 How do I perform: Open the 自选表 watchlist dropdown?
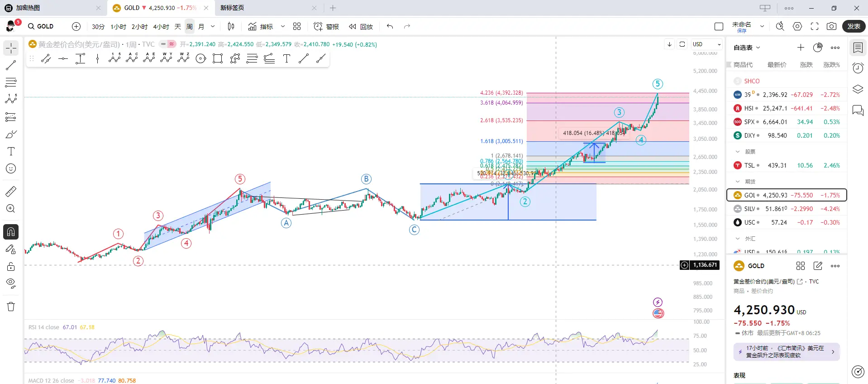pos(747,48)
